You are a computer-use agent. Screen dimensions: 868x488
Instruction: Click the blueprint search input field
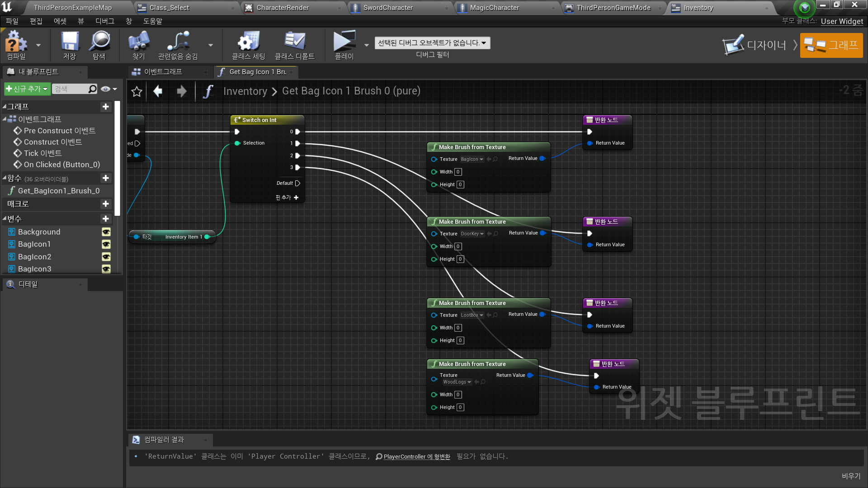click(x=71, y=89)
